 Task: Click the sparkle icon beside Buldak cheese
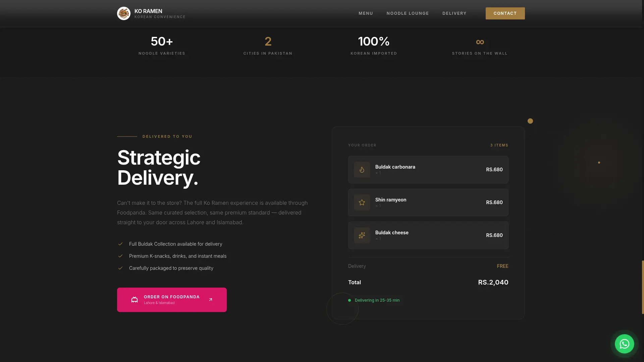pos(362,235)
